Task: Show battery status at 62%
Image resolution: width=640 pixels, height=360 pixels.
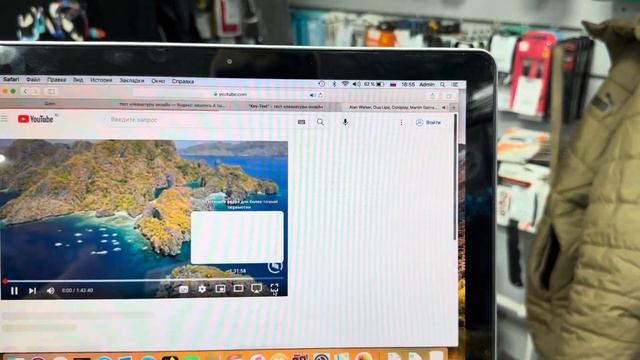Action: pos(374,84)
